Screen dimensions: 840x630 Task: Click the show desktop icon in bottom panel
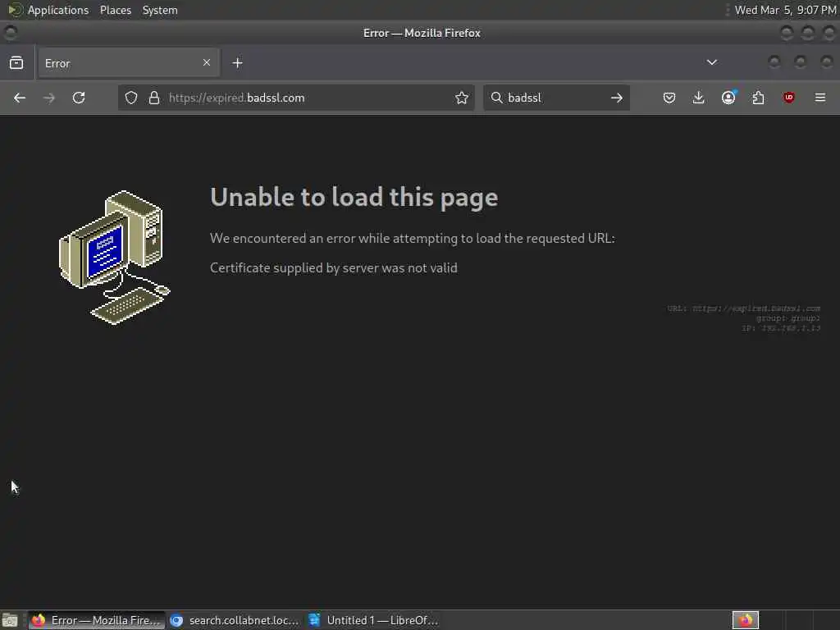[10, 620]
